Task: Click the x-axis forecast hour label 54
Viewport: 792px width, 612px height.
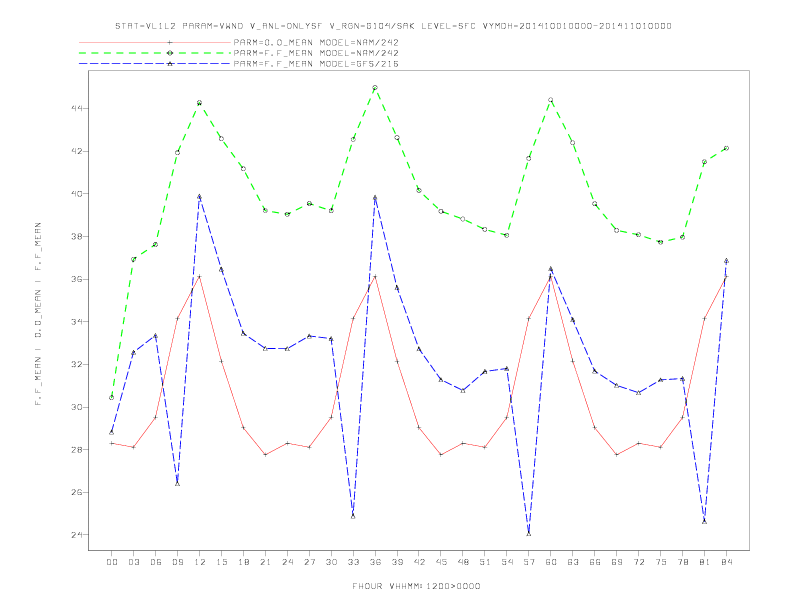Action: point(507,562)
